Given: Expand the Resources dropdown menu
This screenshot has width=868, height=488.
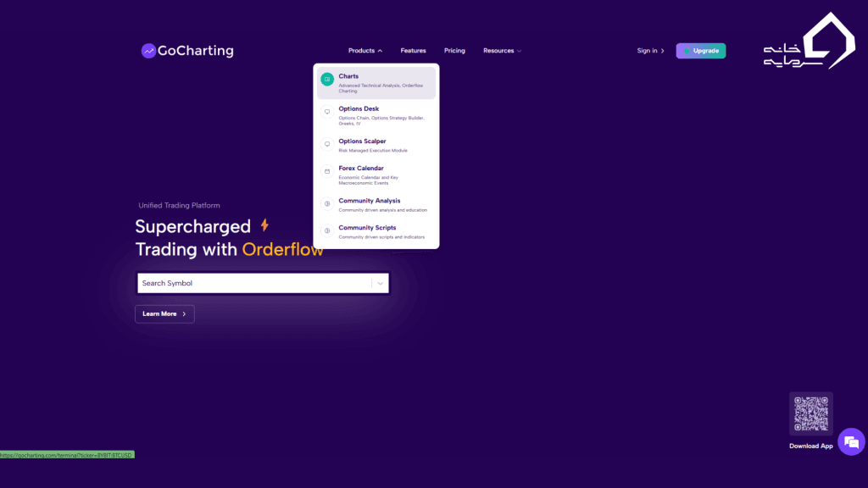Looking at the screenshot, I should tap(502, 51).
